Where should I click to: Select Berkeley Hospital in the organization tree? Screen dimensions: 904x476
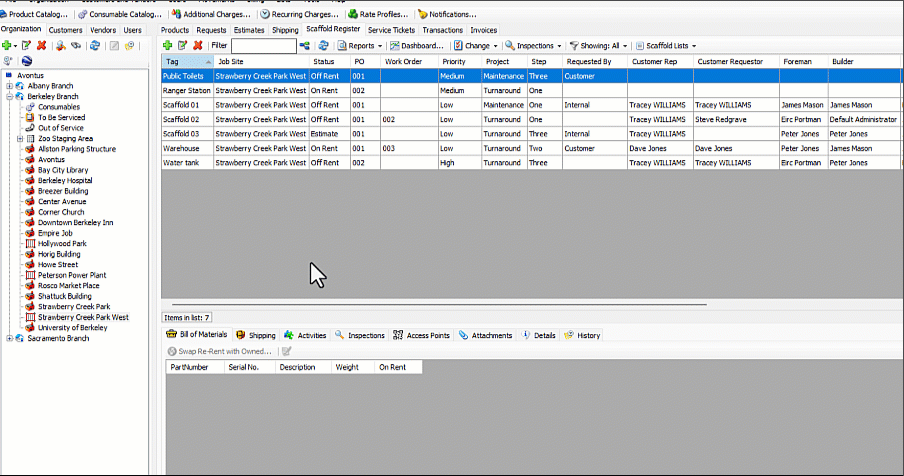click(x=65, y=181)
